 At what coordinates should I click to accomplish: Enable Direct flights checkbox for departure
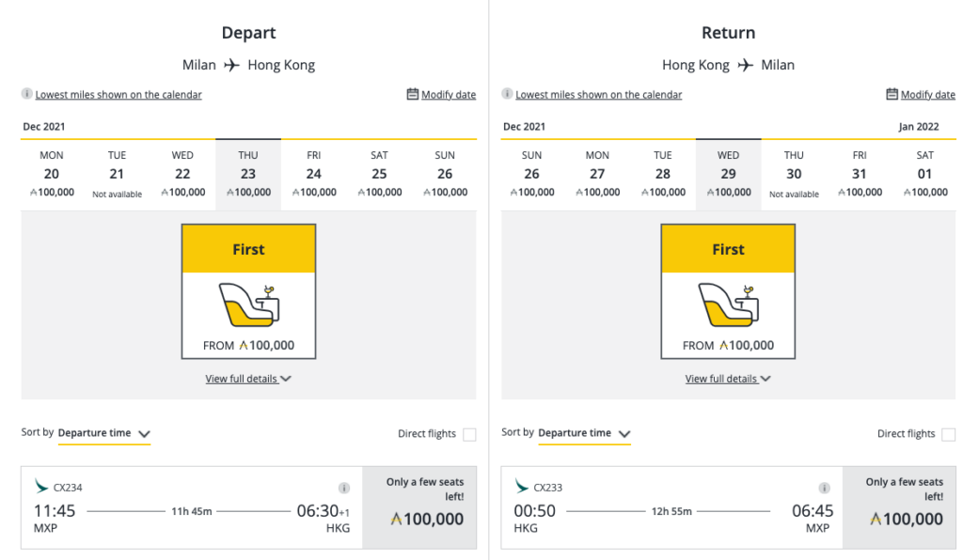(x=469, y=434)
